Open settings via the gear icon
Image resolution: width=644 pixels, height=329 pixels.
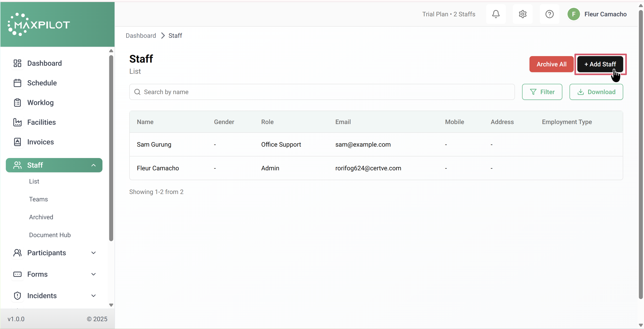tap(523, 14)
